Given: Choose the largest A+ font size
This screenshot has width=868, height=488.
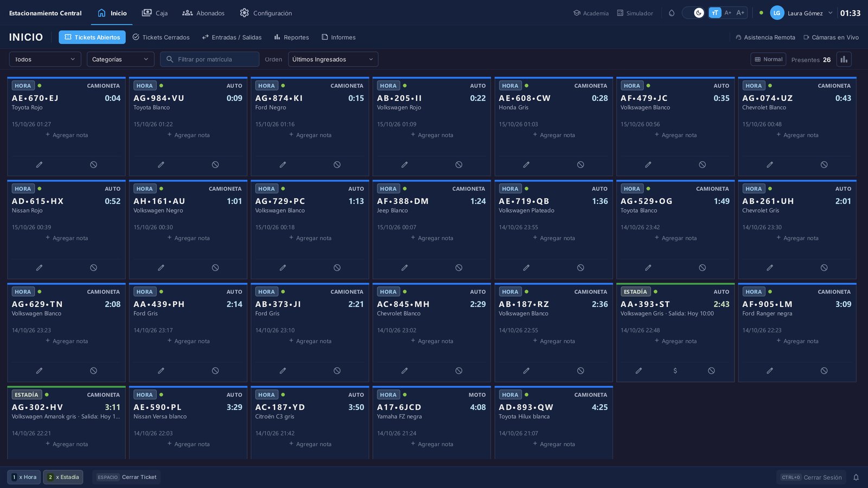Looking at the screenshot, I should click(x=741, y=12).
